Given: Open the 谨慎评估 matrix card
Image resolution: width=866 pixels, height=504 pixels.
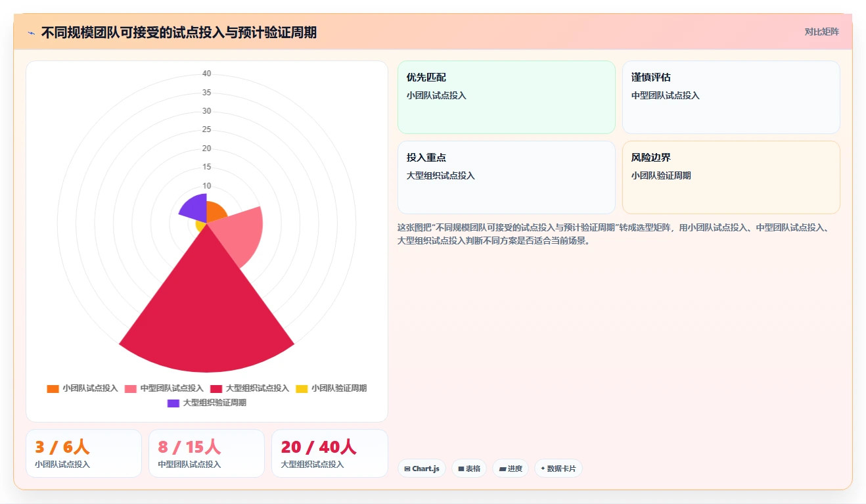Looking at the screenshot, I should [731, 97].
